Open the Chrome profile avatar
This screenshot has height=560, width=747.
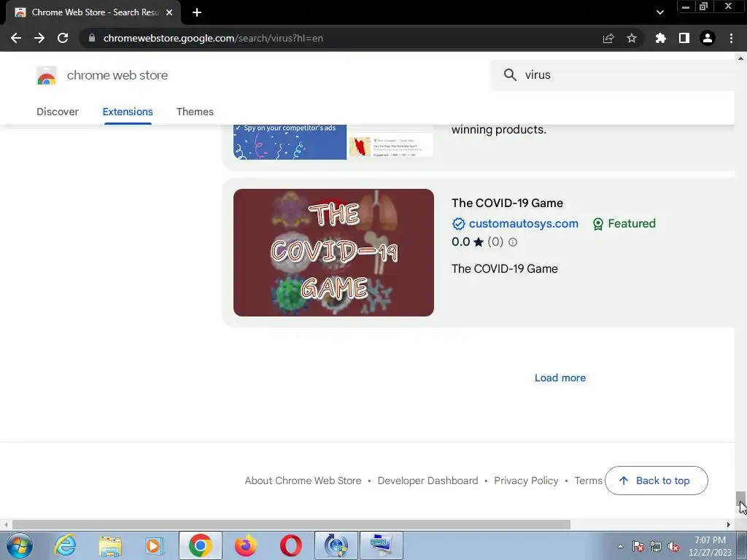708,38
